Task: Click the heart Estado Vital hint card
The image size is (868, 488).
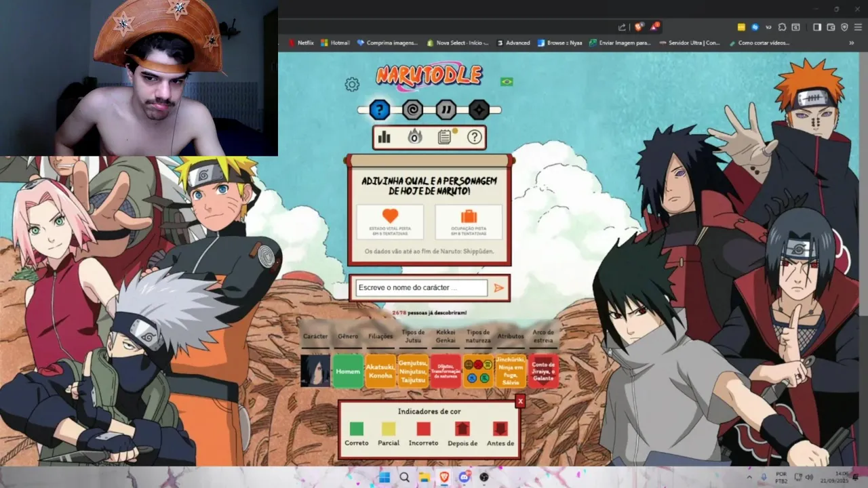Action: click(390, 222)
